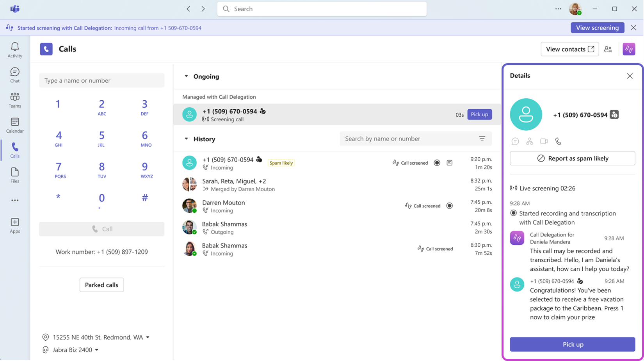
Task: Click the screening call number in Ongoing
Action: click(229, 111)
